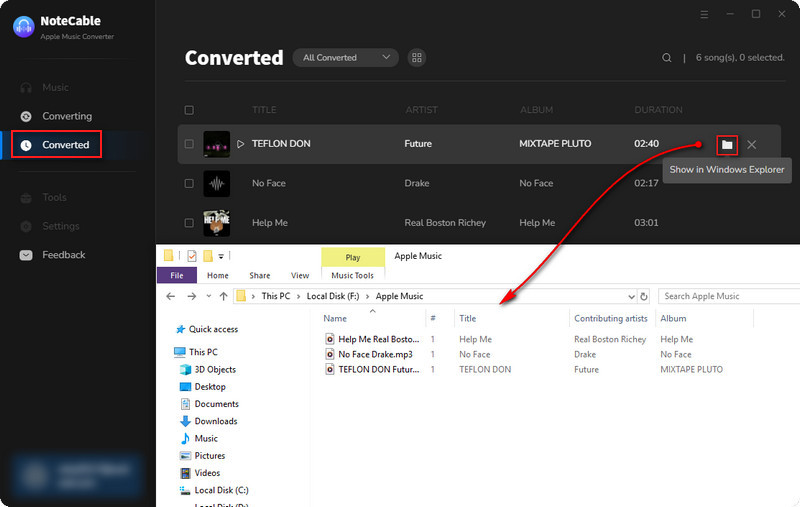Open Local Disk (C:) in the tree
The image size is (800, 507).
point(214,490)
